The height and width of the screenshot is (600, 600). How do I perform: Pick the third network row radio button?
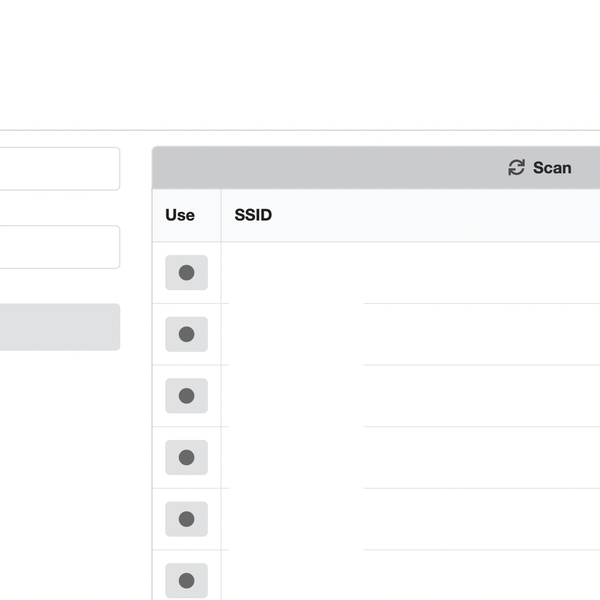(186, 396)
